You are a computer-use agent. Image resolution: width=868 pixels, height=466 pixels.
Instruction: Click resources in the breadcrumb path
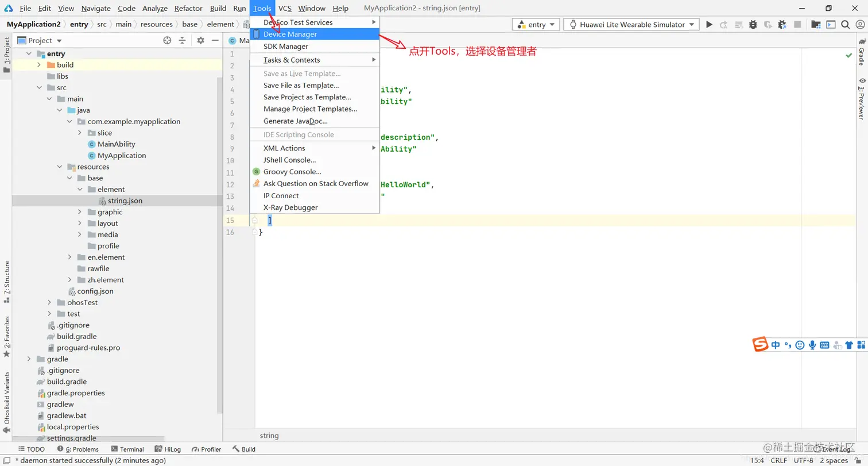(156, 24)
